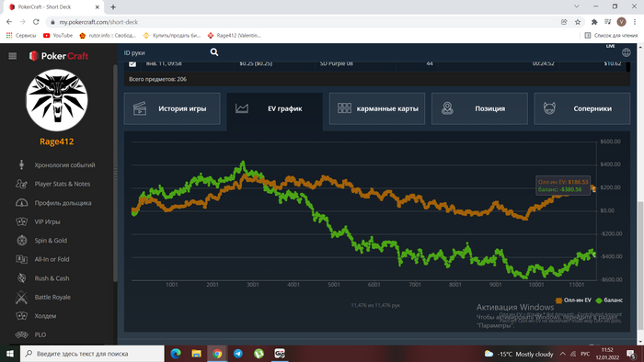Go back in Chrome

9,22
